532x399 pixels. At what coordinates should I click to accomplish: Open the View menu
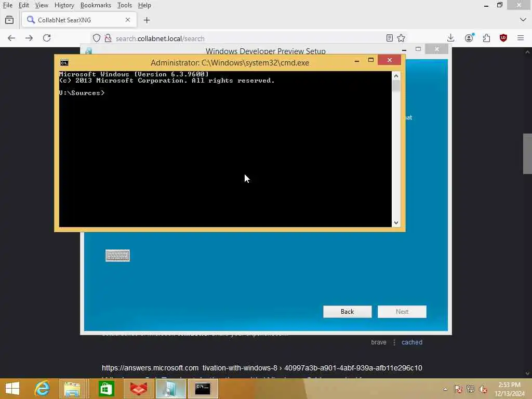pos(42,5)
